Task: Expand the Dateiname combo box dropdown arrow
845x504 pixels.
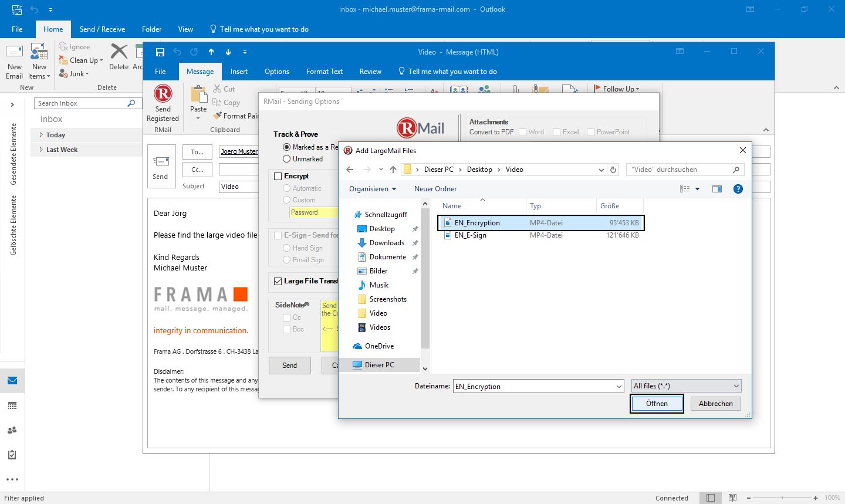Action: pyautogui.click(x=619, y=386)
